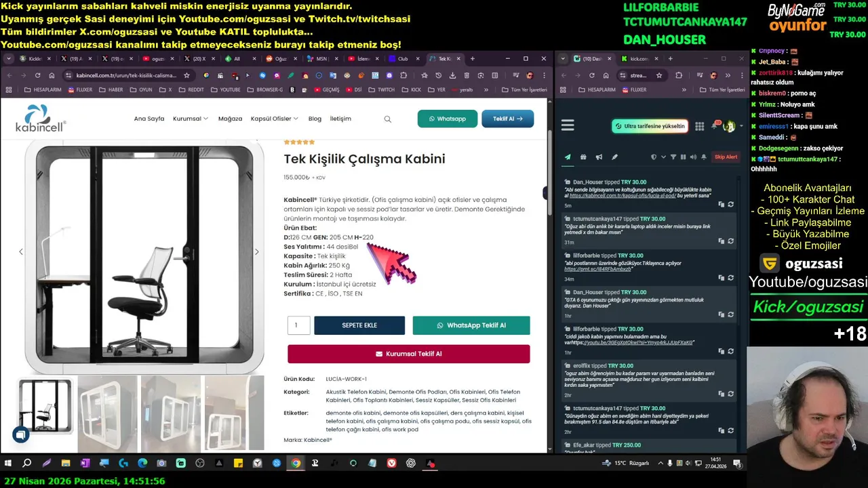Click the 'Teklif Al' header button
The image size is (868, 488).
click(508, 119)
